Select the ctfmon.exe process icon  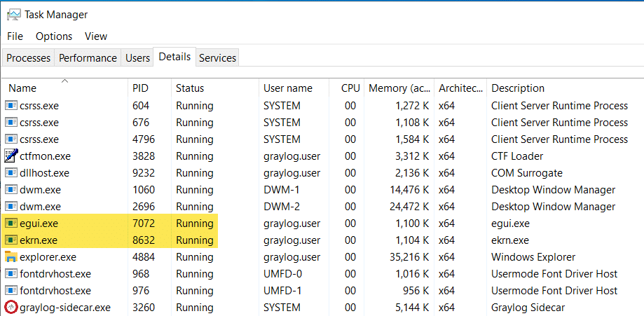point(11,156)
